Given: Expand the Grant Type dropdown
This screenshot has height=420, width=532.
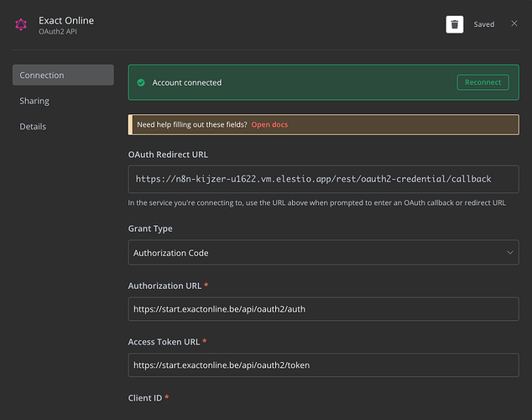Looking at the screenshot, I should tap(323, 253).
